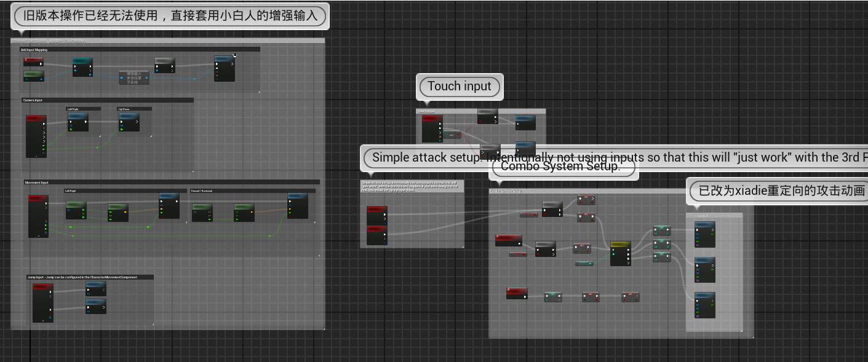868x362 pixels.
Task: Select the "Forward / Backward" comment header
Action: pos(252,191)
